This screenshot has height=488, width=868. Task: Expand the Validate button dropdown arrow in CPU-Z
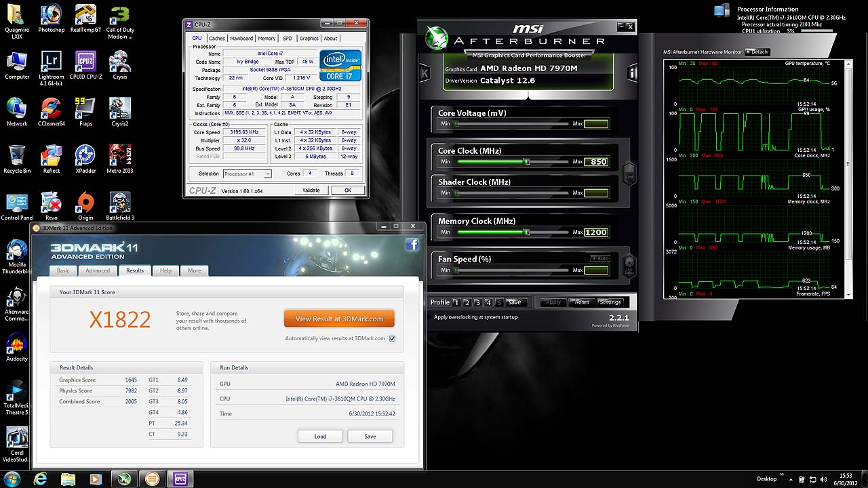(x=328, y=190)
